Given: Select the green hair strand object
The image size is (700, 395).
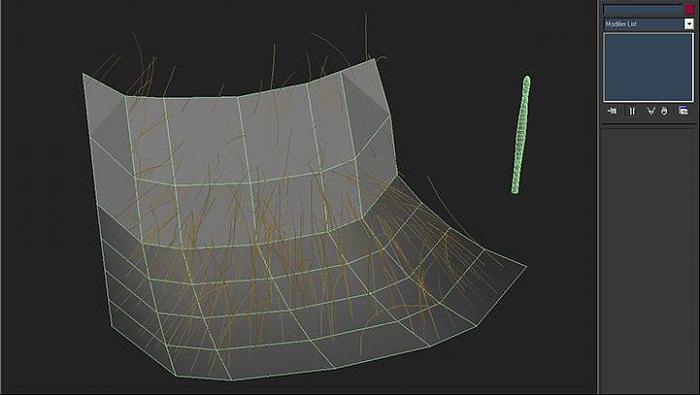Looking at the screenshot, I should click(x=521, y=134).
